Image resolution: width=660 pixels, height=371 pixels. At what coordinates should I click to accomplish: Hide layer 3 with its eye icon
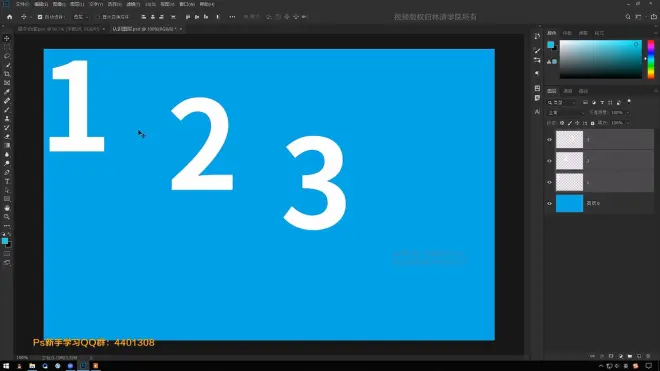click(549, 140)
